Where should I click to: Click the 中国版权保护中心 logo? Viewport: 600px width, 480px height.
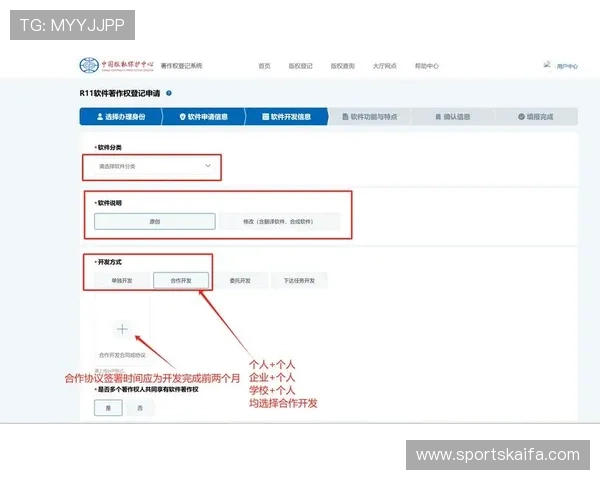coord(117,65)
